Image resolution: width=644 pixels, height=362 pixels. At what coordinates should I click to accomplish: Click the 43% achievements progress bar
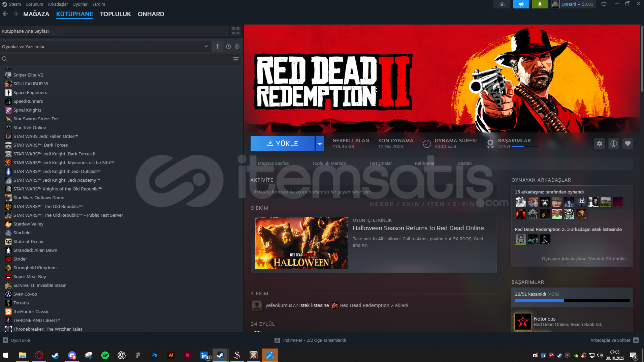(572, 301)
